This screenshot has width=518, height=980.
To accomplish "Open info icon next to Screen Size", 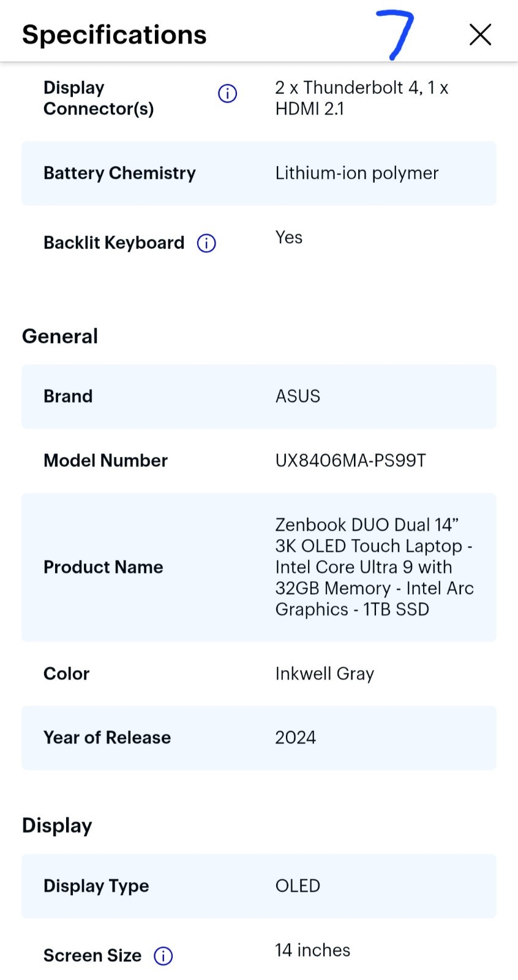I will point(163,956).
